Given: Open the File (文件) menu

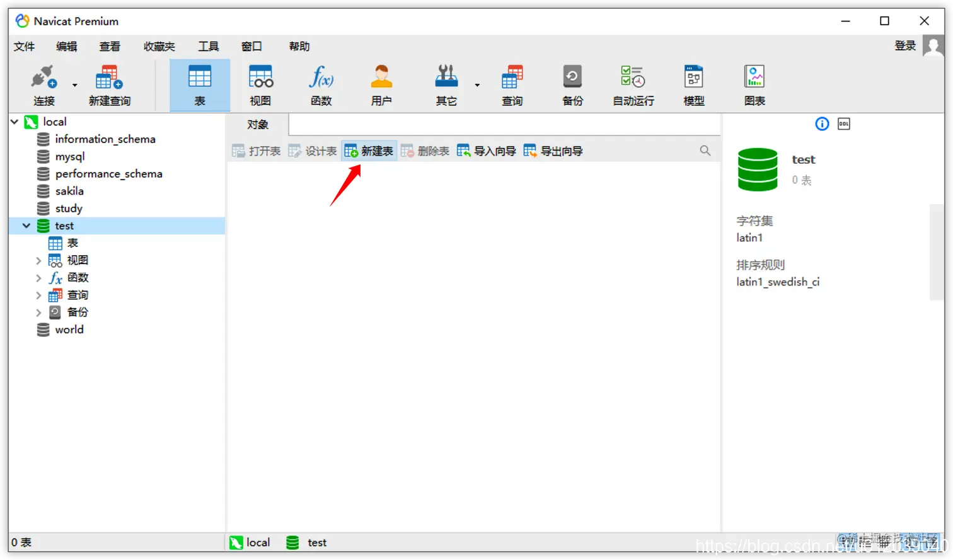Looking at the screenshot, I should pos(24,46).
